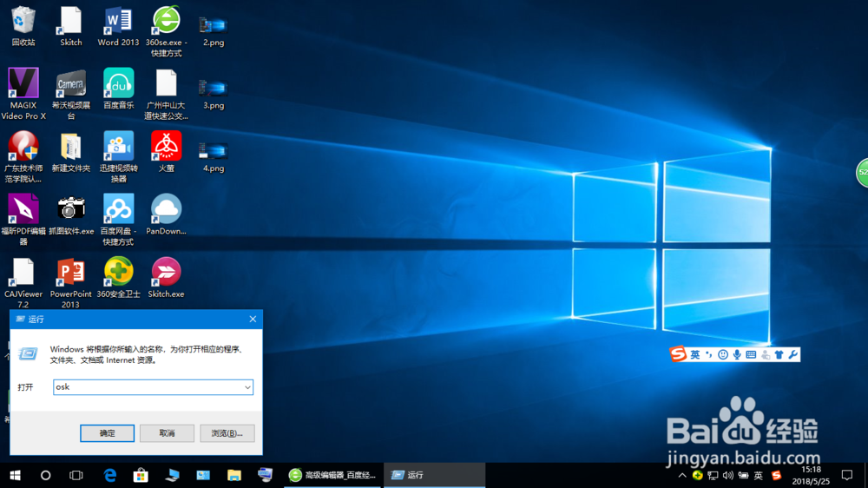Select the 广东技术师范学院 desktop shortcut
Screen dimensions: 868x488
(23, 146)
